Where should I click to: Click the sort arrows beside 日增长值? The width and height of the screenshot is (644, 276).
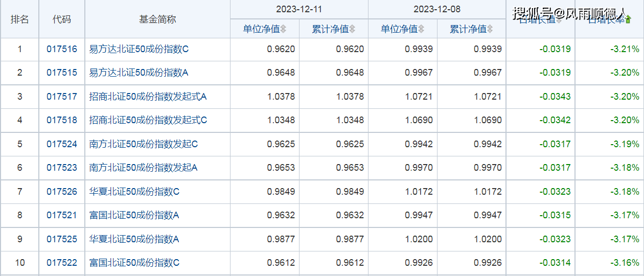559,19
